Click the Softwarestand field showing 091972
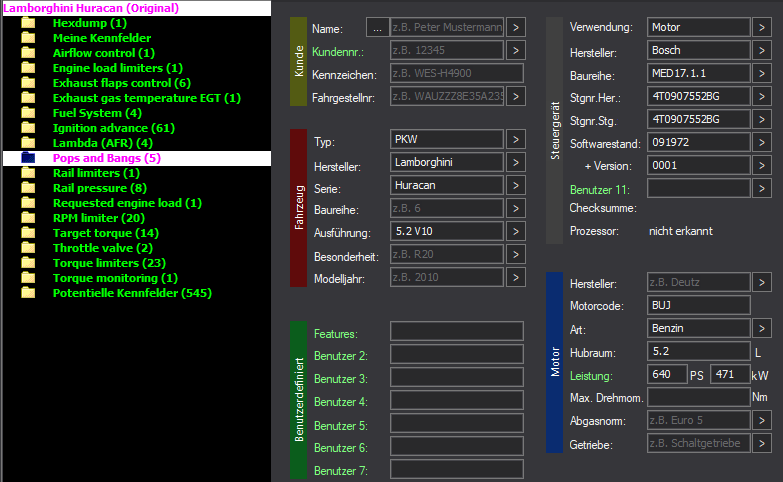The height and width of the screenshot is (482, 783). (x=696, y=142)
